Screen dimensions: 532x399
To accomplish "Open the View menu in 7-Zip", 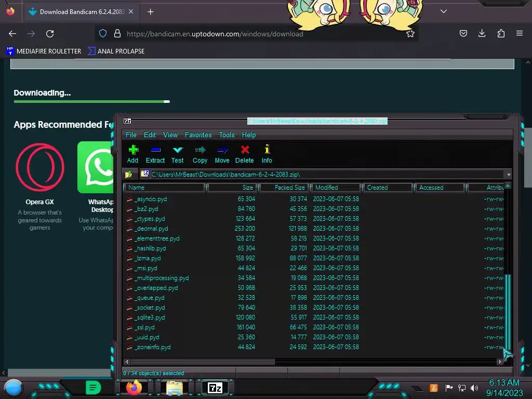I will pyautogui.click(x=170, y=135).
